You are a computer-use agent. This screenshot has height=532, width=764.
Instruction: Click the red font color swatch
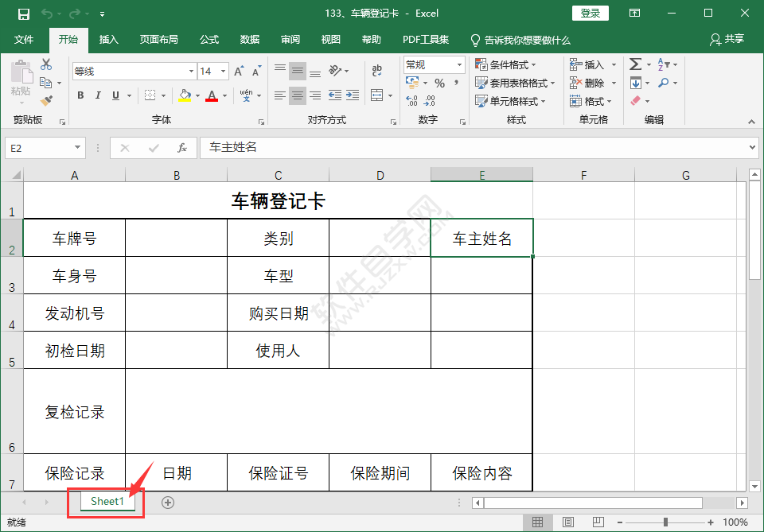tap(212, 101)
